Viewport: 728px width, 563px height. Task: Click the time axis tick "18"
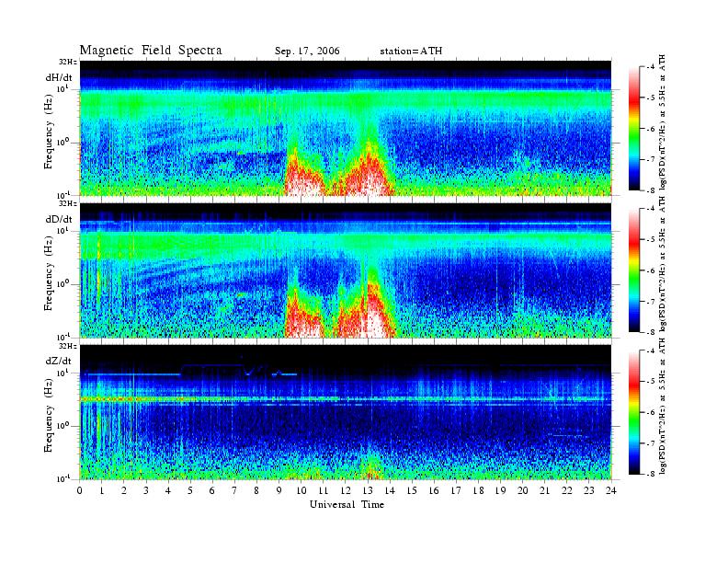coord(478,490)
